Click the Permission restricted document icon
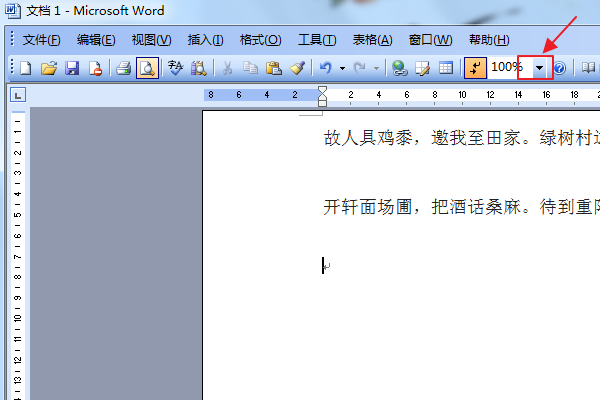This screenshot has width=600, height=400. 95,68
